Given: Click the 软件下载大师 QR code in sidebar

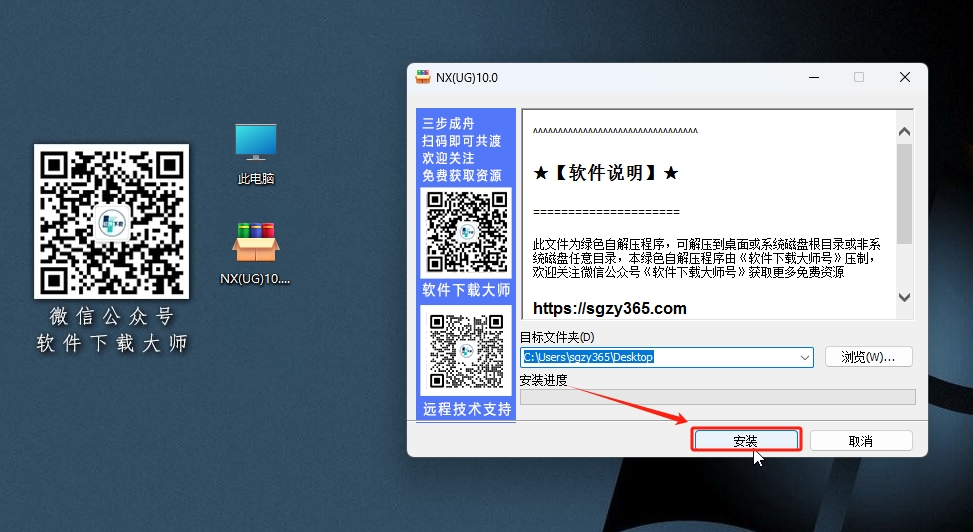Looking at the screenshot, I should click(466, 233).
